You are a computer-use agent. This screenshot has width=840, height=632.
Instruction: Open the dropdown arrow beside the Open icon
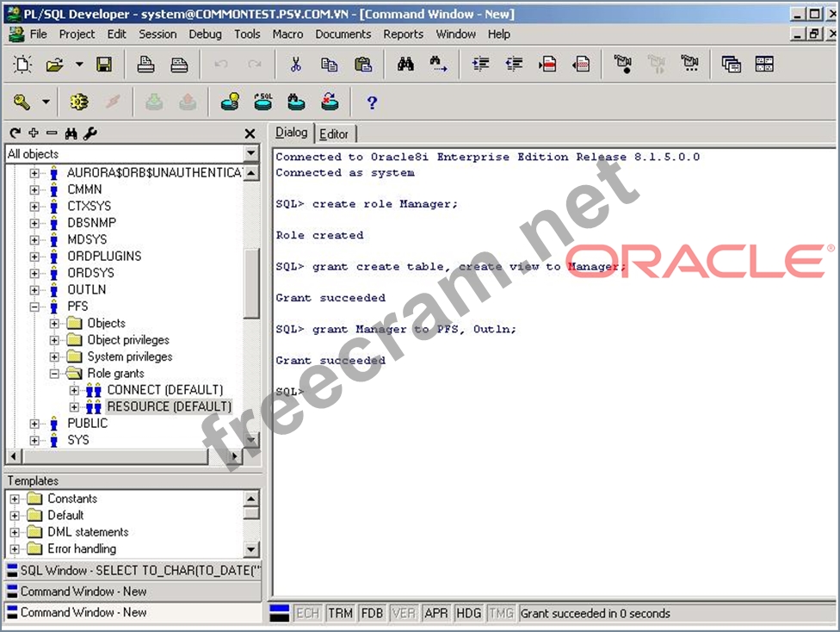79,65
